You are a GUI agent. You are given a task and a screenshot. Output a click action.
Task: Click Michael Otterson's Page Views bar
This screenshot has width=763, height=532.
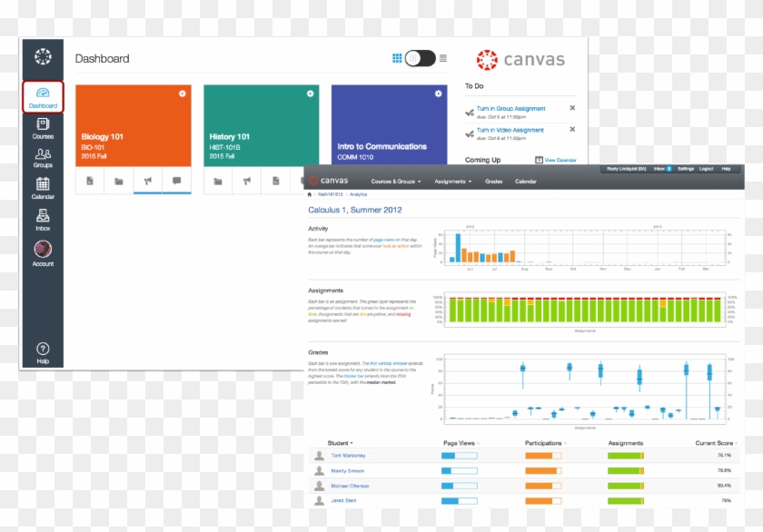[459, 486]
